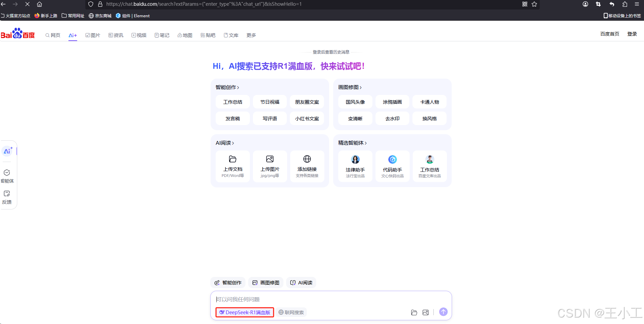Expand the 智能创作 section header
The height and width of the screenshot is (324, 644).
tap(227, 87)
